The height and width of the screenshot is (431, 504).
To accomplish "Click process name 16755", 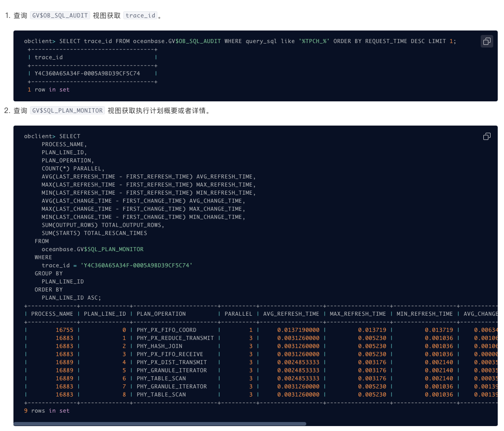I will point(64,330).
